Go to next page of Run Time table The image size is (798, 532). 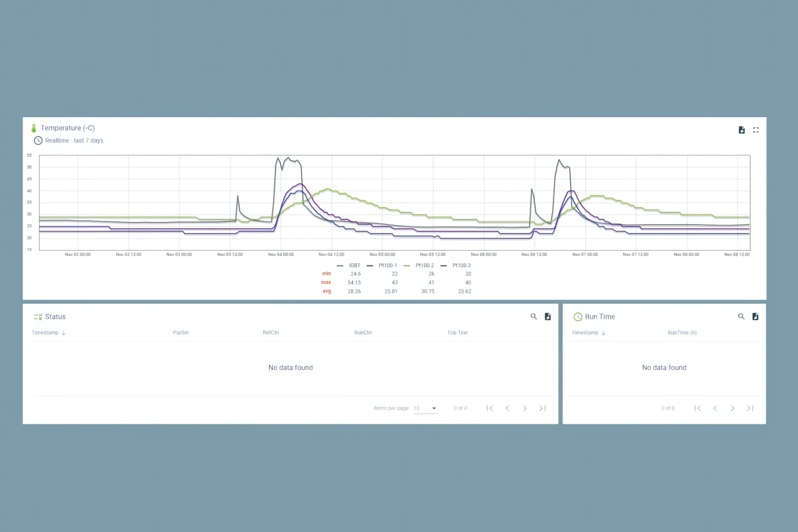[x=732, y=408]
